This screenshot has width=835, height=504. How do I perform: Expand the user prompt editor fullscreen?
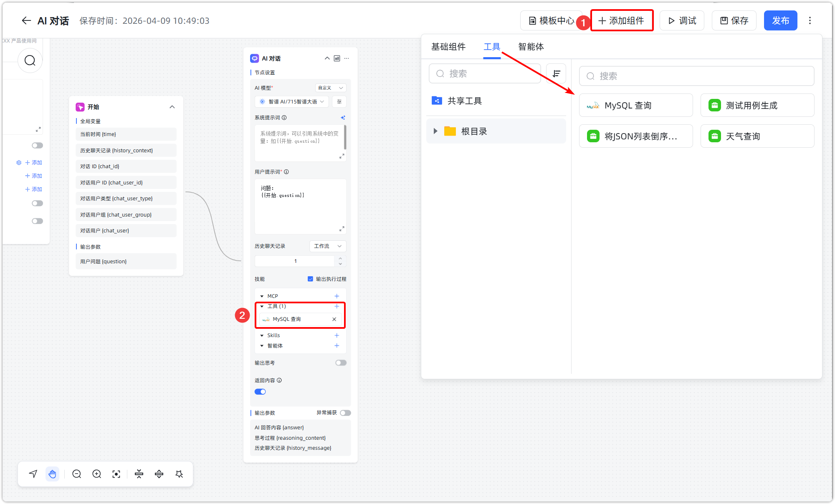pos(342,229)
